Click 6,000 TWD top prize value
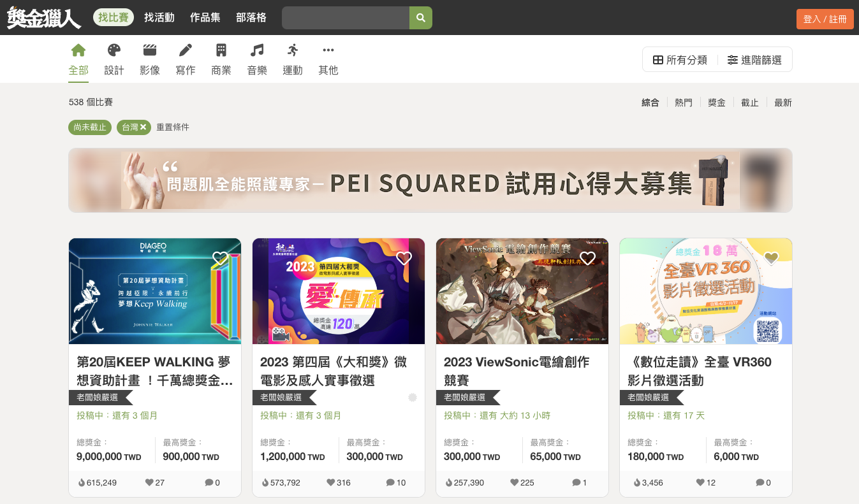 click(x=737, y=457)
